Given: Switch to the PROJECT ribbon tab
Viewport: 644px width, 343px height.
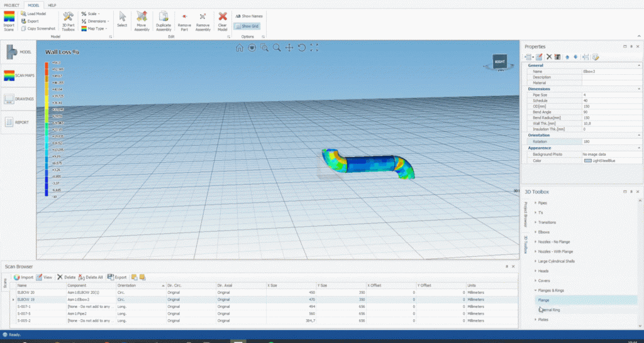Looking at the screenshot, I should point(11,5).
